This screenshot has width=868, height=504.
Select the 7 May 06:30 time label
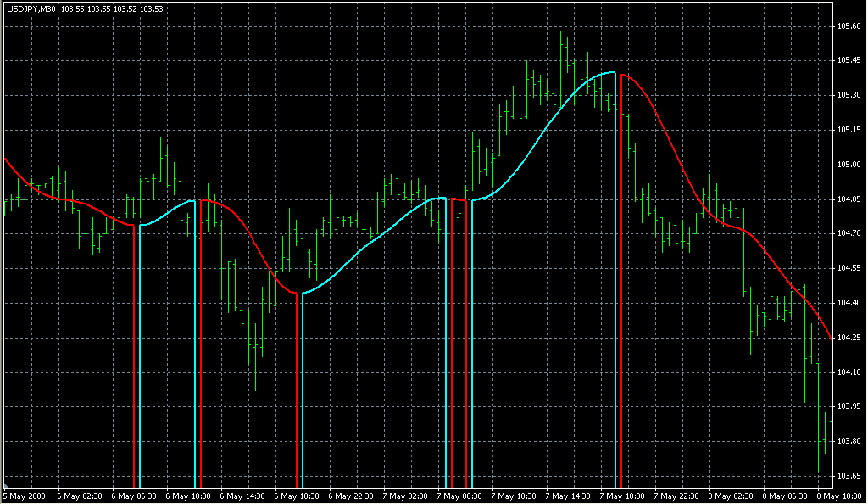pyautogui.click(x=460, y=496)
